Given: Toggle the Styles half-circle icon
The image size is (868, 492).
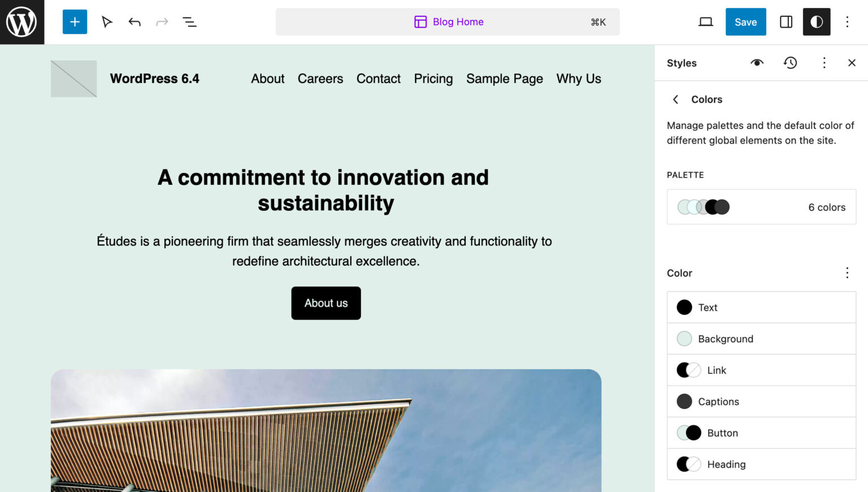Looking at the screenshot, I should [x=816, y=22].
